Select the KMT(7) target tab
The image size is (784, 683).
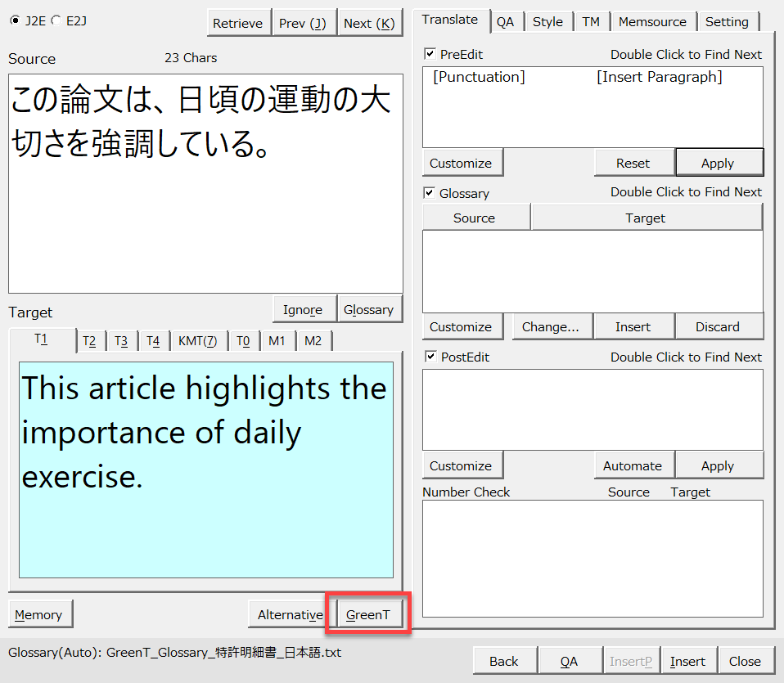click(x=197, y=341)
